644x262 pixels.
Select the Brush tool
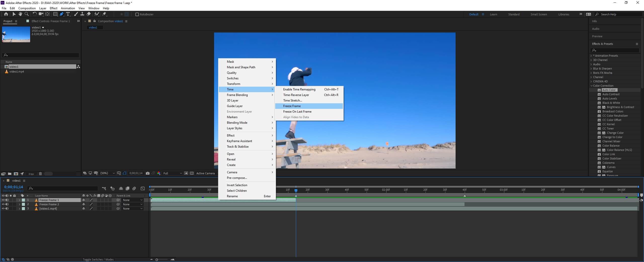click(76, 14)
